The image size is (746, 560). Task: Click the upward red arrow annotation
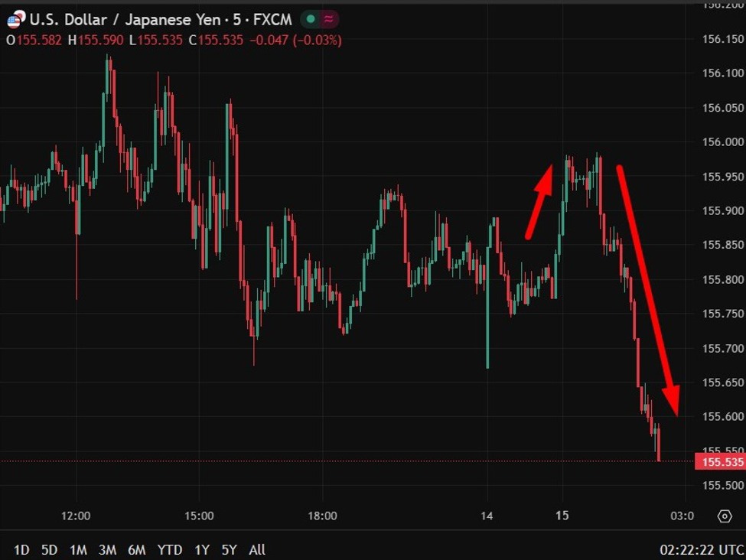tap(539, 202)
